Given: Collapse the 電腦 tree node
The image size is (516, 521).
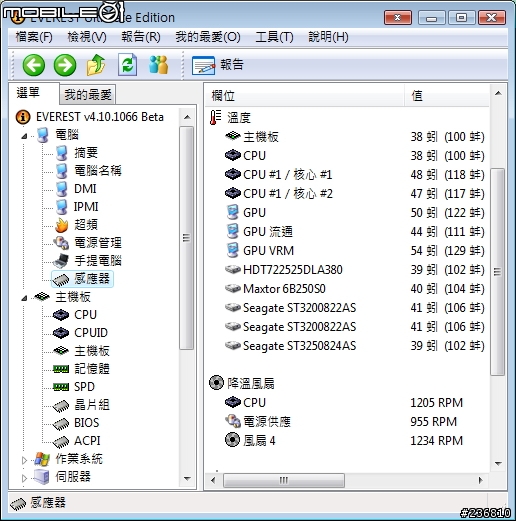Looking at the screenshot, I should (24, 136).
